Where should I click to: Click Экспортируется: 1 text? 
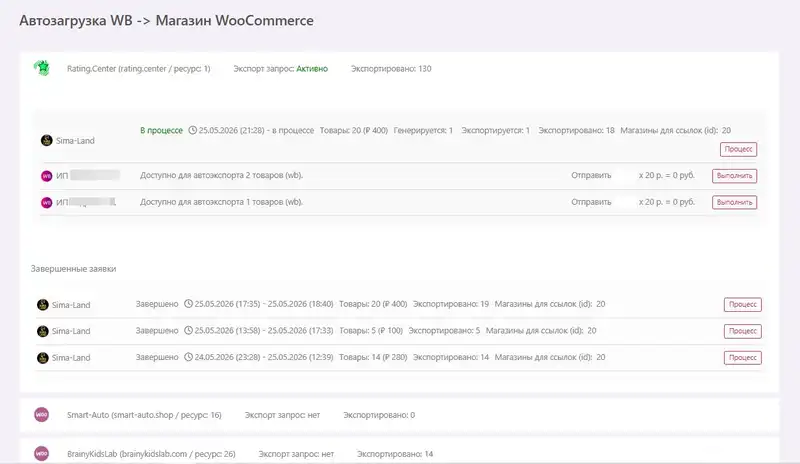pyautogui.click(x=495, y=130)
